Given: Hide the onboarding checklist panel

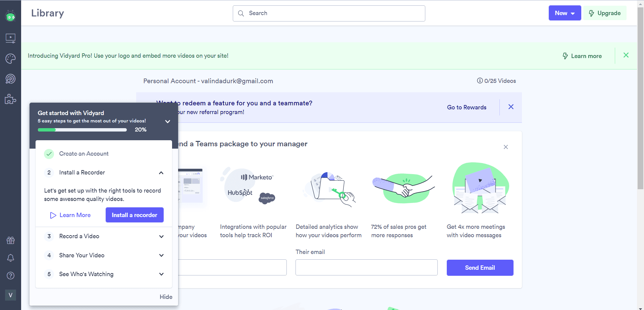Looking at the screenshot, I should click(166, 297).
